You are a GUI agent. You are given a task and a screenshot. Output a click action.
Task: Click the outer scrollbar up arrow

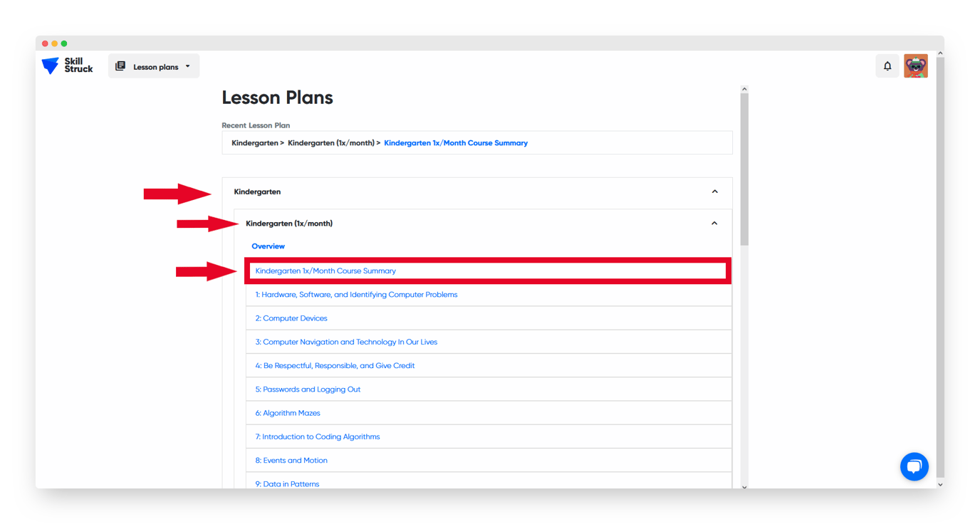[941, 53]
